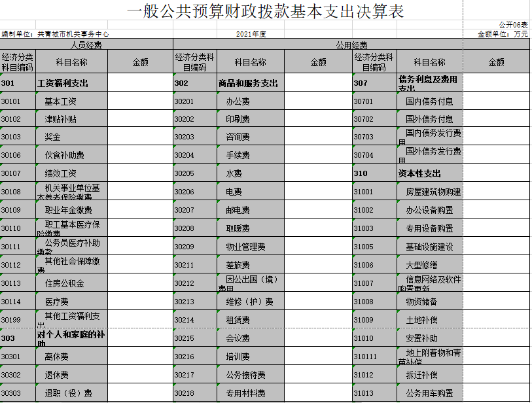Select the bold 资本性支出 category cell
Viewport: 532px width, 403px height.
click(430, 174)
